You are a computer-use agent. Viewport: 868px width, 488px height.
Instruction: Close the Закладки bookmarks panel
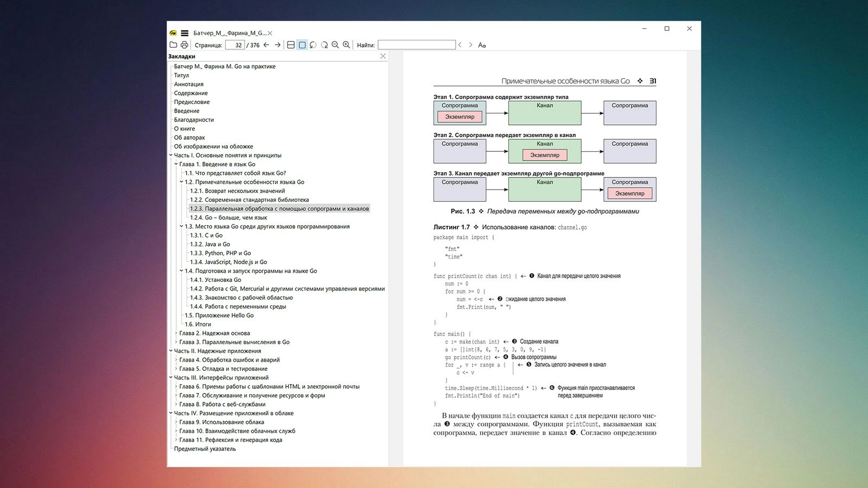point(383,56)
